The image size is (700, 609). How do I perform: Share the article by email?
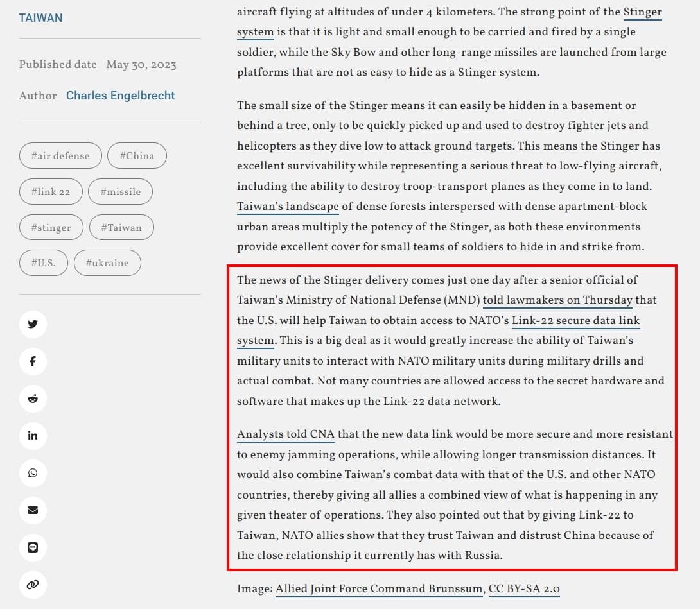click(33, 510)
